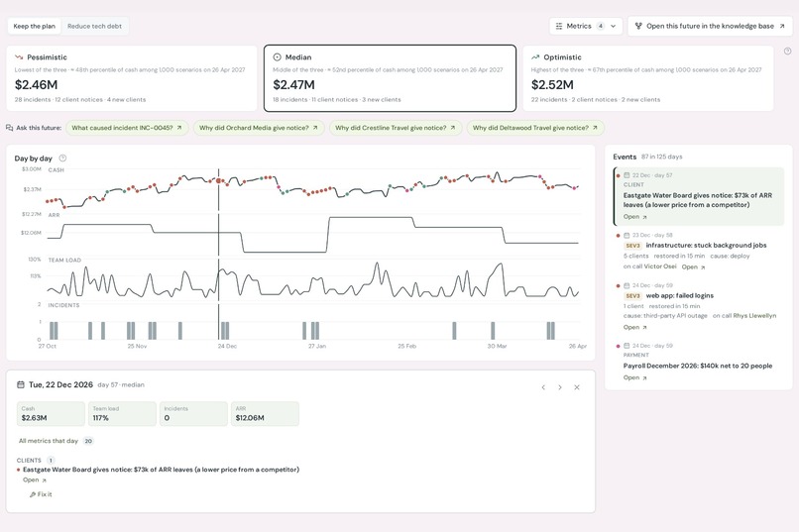Screen dimensions: 799x532
Task: Click the metrics count badge 4
Action: [601, 26]
